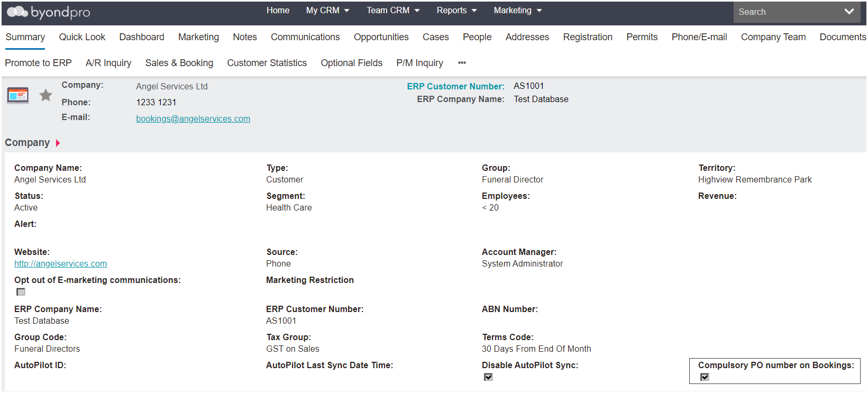Click the byondpro logo
The height and width of the screenshot is (393, 868).
[48, 12]
